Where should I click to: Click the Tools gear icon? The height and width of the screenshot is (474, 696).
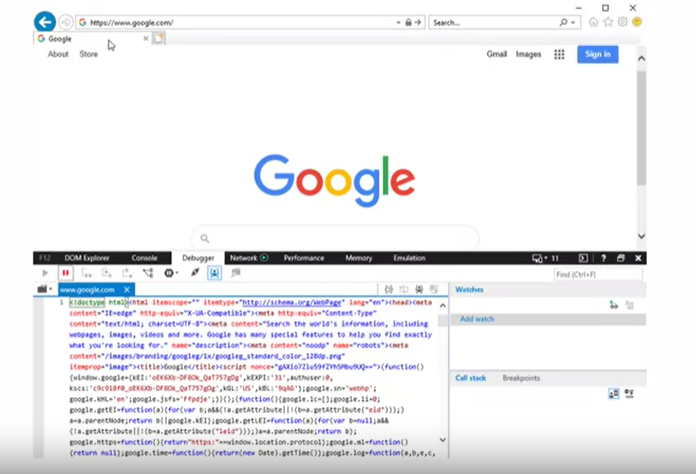pyautogui.click(x=623, y=22)
